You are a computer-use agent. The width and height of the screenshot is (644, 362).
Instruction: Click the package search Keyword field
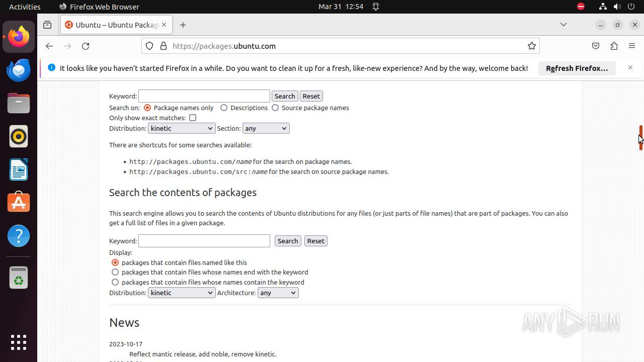(204, 96)
